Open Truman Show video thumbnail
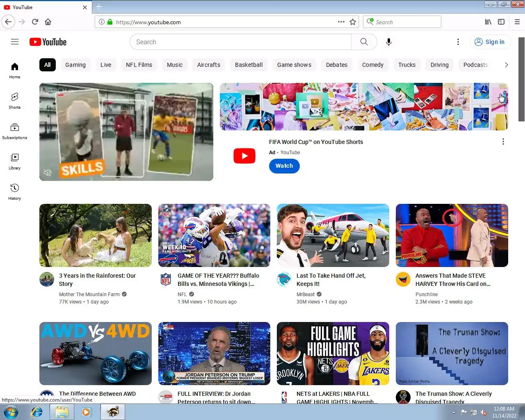The height and width of the screenshot is (420, 525). (x=452, y=354)
